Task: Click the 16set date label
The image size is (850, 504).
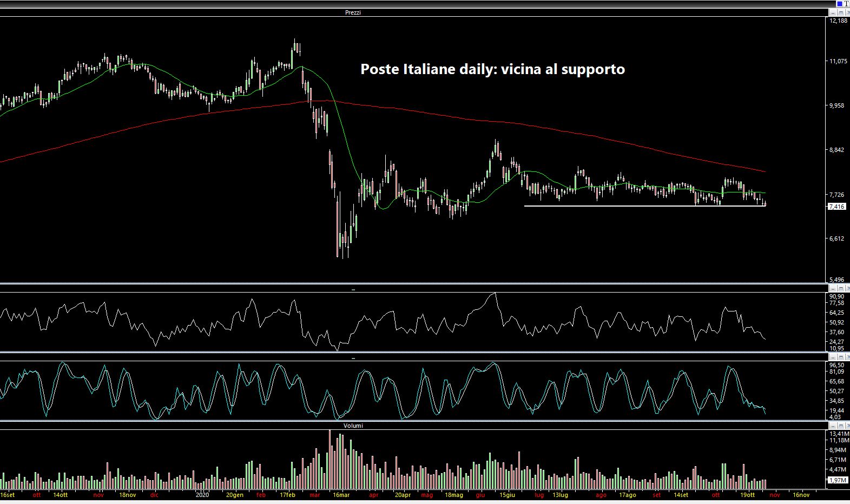Action: [x=8, y=495]
